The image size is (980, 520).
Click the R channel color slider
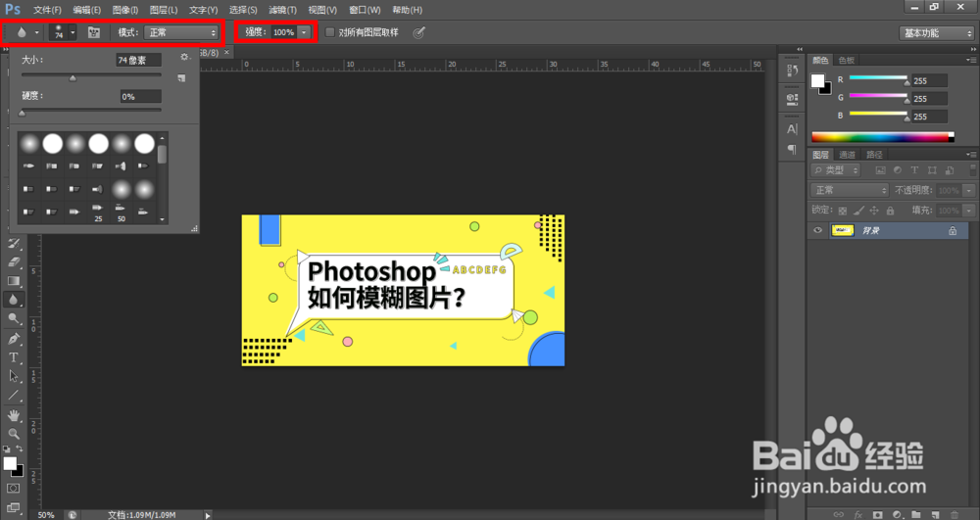tap(878, 78)
